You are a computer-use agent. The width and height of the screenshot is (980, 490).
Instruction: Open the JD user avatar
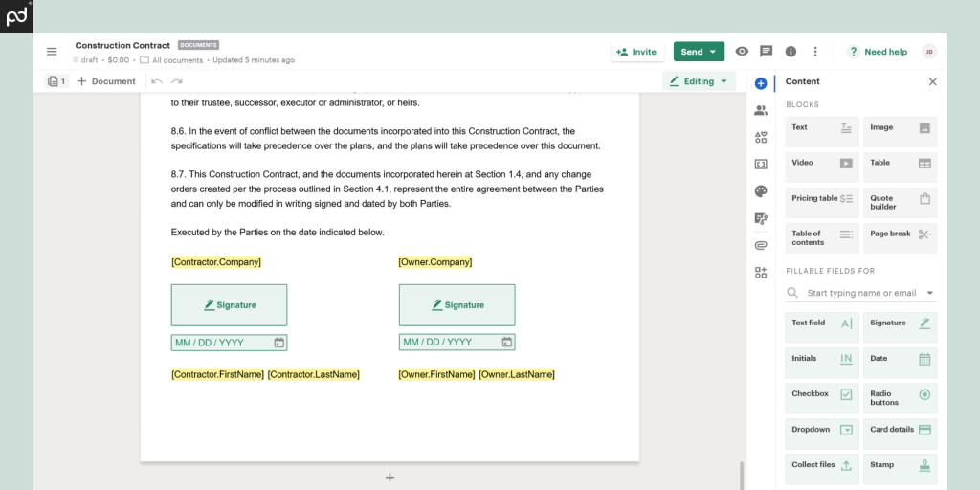[x=928, y=52]
